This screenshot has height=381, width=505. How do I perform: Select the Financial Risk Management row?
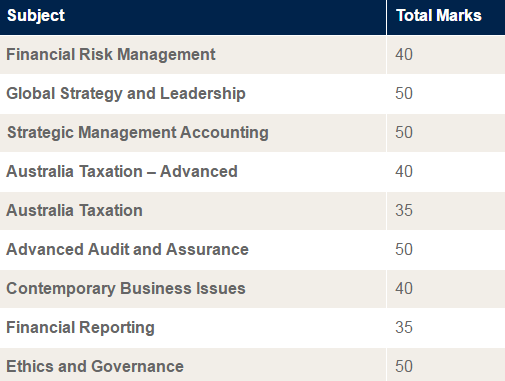[252, 55]
